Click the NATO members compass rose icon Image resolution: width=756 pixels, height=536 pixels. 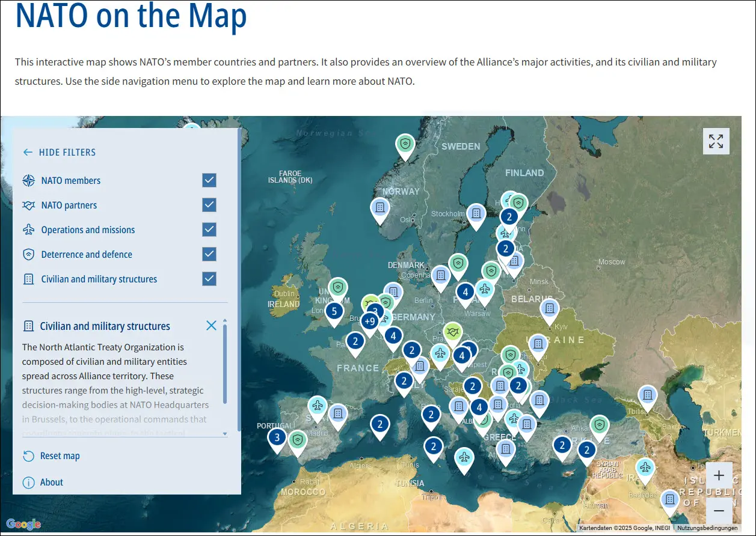pyautogui.click(x=27, y=180)
